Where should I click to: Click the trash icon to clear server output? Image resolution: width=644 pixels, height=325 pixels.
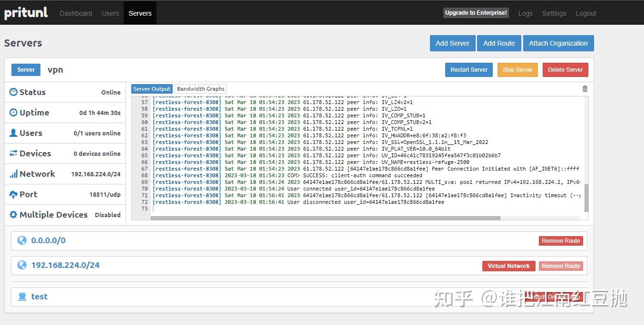[x=585, y=88]
